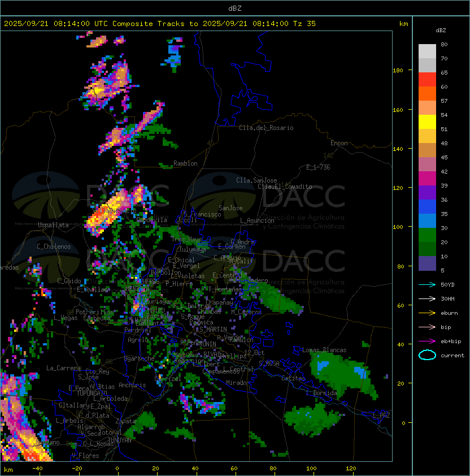The width and height of the screenshot is (470, 476).
Task: Click the cyan 'current' ellipse symbol
Action: pos(427,355)
